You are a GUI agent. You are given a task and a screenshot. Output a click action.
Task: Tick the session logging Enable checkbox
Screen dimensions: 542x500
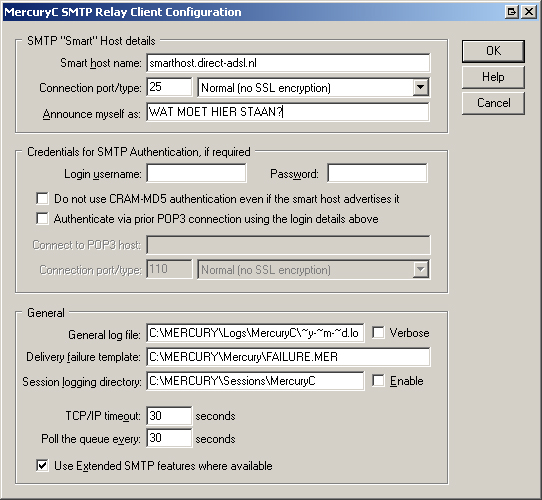pos(378,381)
